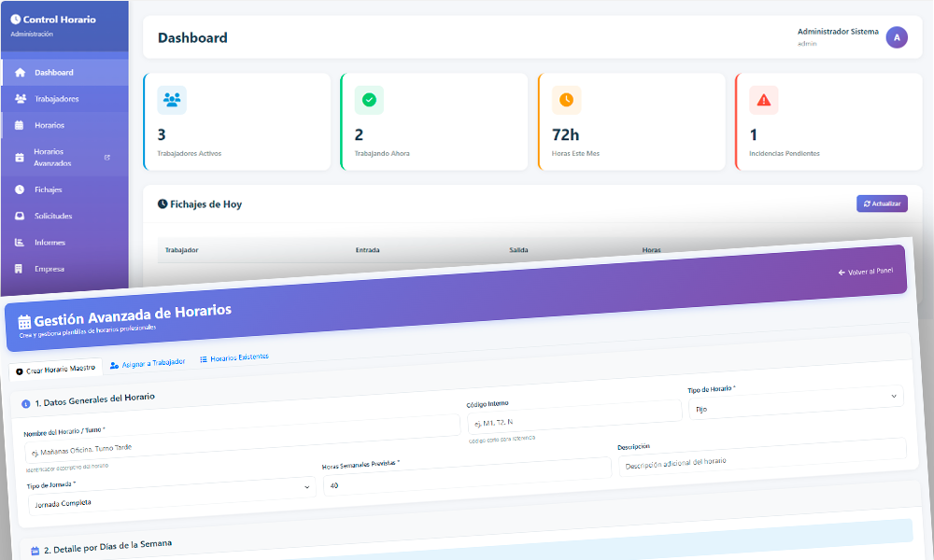This screenshot has width=934, height=560.
Task: Select the Dashboard icon in the sidebar
Action: coord(21,71)
